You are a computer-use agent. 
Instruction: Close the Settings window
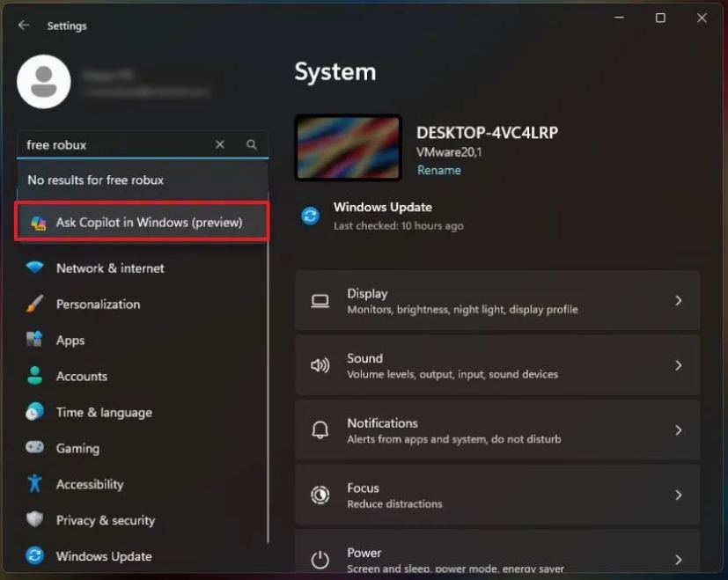(702, 18)
